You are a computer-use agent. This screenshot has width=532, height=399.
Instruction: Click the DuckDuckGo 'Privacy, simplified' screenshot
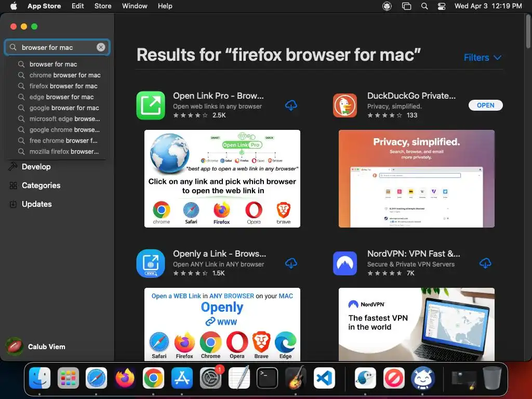[417, 179]
